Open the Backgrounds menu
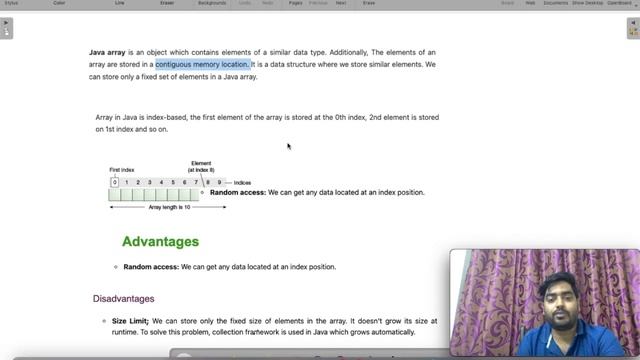 tap(212, 3)
